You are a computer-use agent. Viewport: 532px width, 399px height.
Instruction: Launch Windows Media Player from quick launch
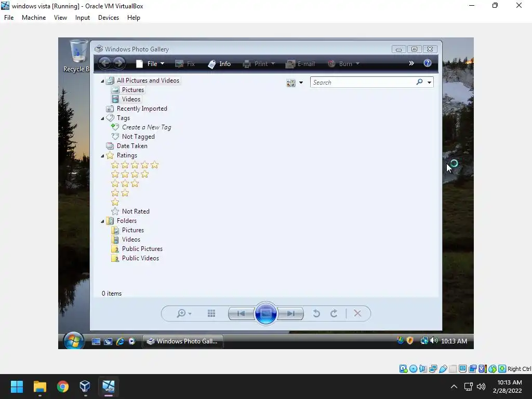pos(132,341)
